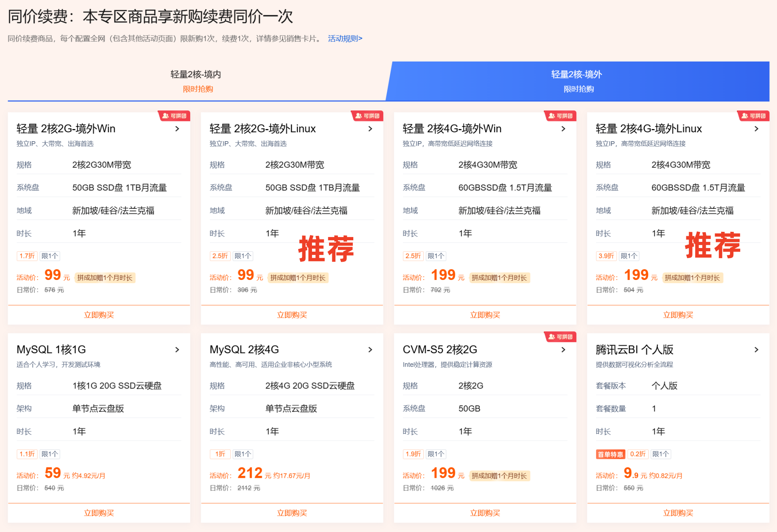Screen dimensions: 777x532
Task: Click the 约4.92元/月 monthly price
Action: pos(89,476)
